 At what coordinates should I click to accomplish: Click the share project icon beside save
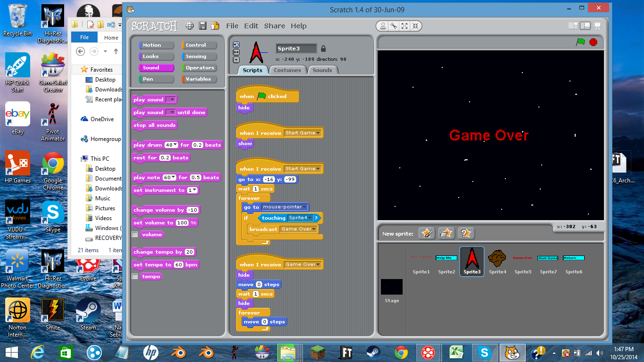(215, 26)
